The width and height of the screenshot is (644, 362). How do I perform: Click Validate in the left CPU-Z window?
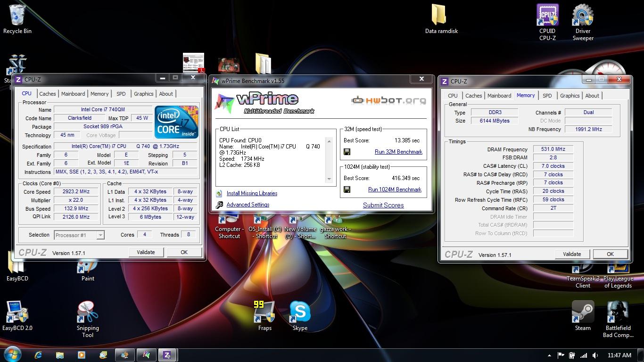coord(146,252)
